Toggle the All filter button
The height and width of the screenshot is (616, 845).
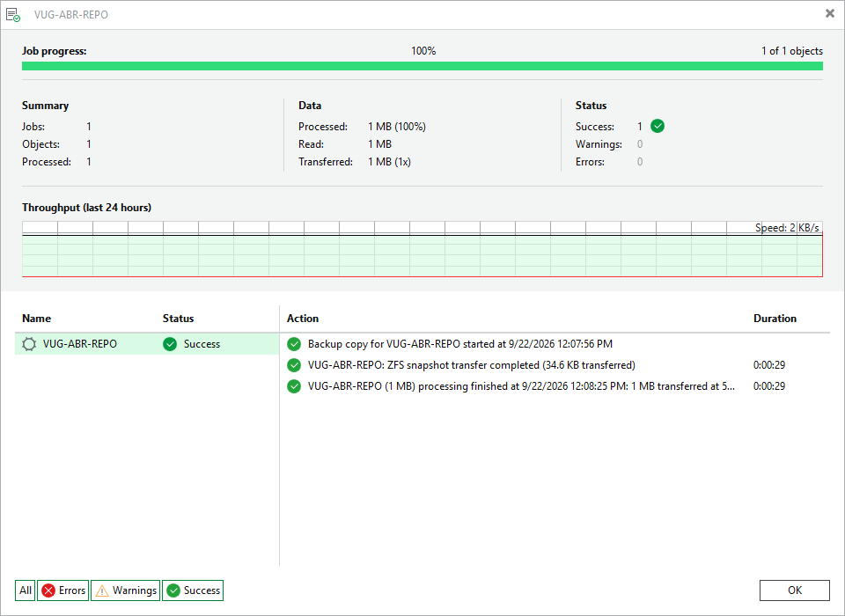pos(26,590)
